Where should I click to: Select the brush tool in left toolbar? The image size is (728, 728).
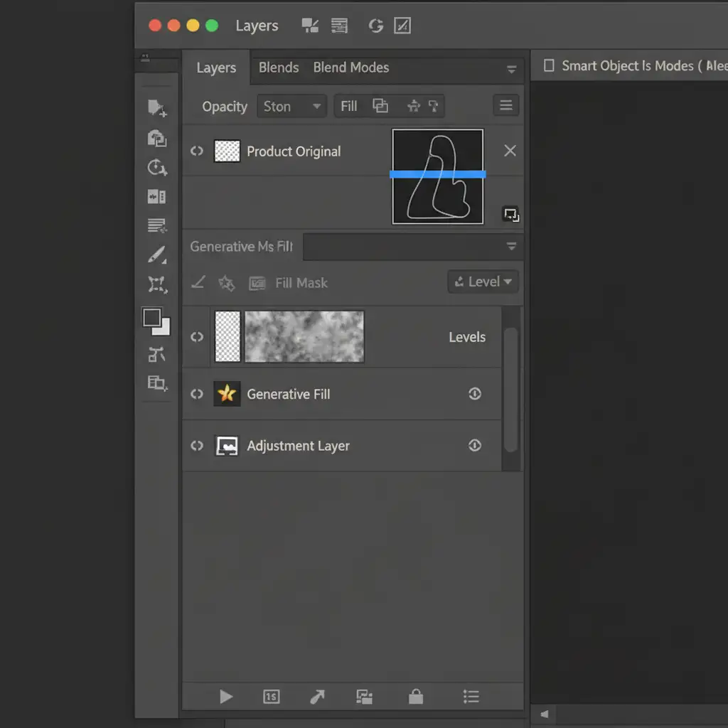(156, 255)
